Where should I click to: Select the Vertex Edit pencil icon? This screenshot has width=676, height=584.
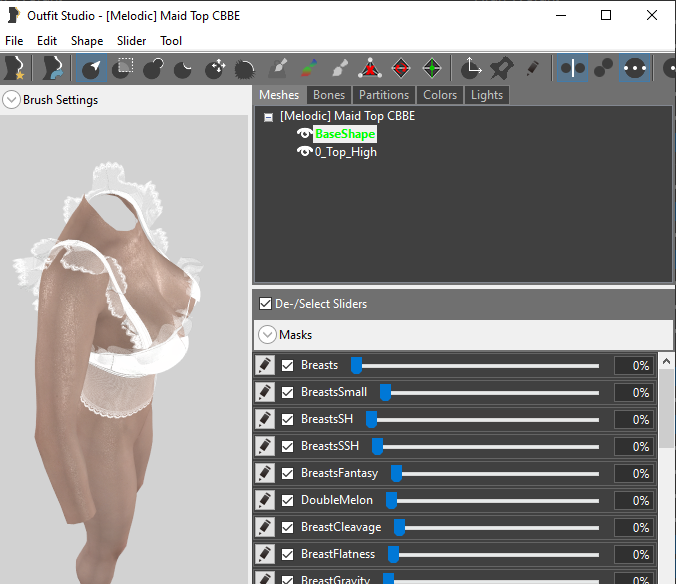[x=532, y=68]
